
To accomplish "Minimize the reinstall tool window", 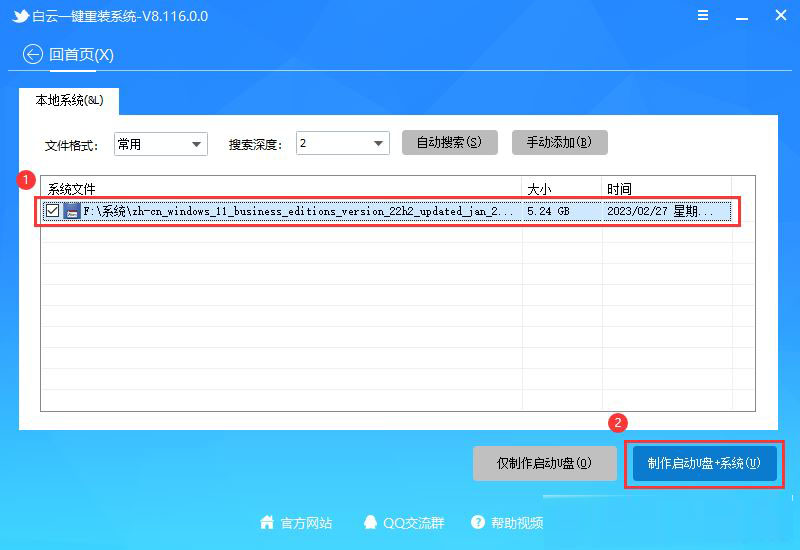I will (x=742, y=19).
